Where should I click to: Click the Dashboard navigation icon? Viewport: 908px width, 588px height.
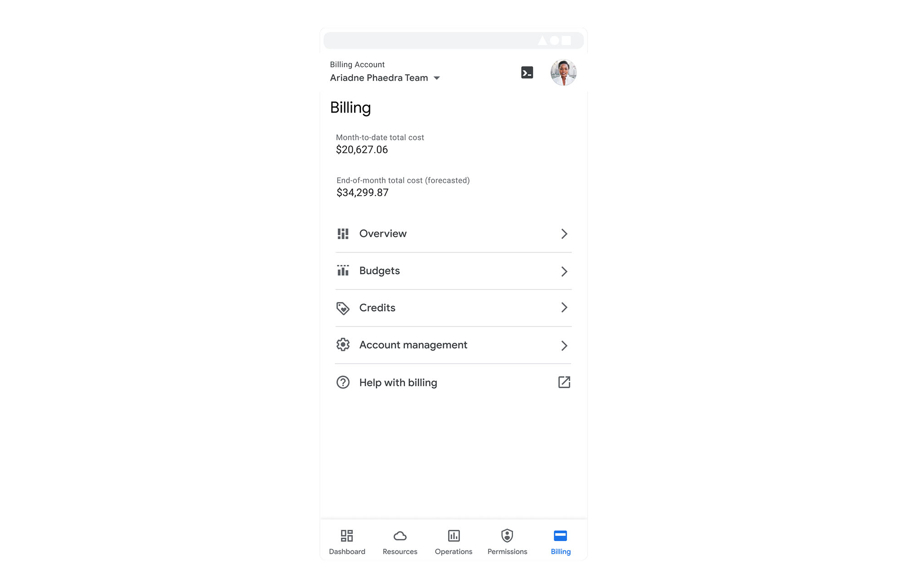click(347, 536)
